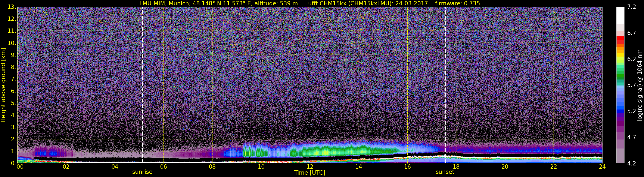
Task: Click the height axis tick label '5.'
Action: point(13,103)
